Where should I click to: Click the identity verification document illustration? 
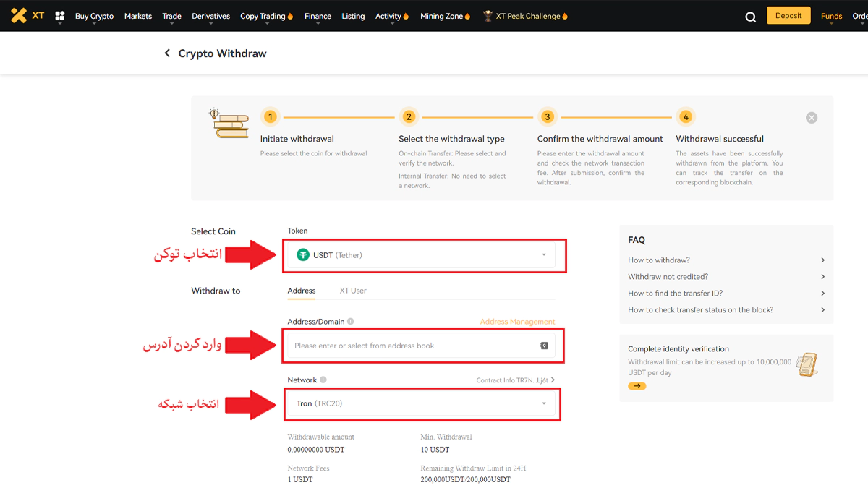coord(807,365)
